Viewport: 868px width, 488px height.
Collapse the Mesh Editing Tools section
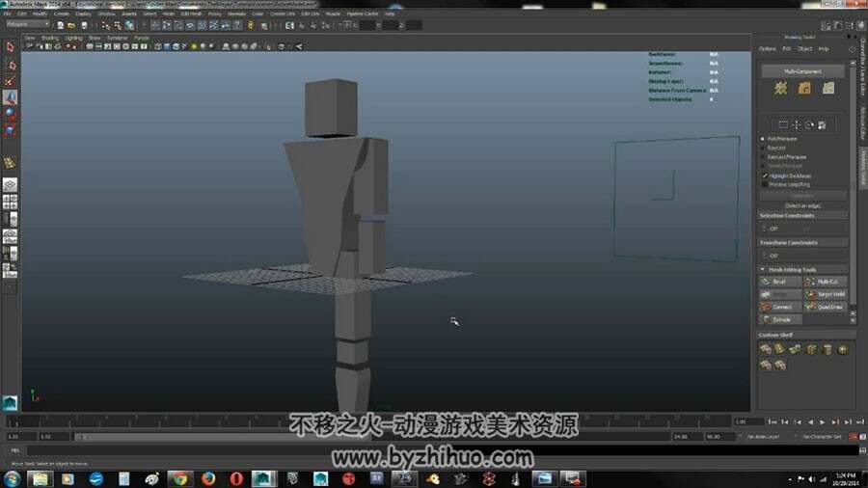coord(763,269)
